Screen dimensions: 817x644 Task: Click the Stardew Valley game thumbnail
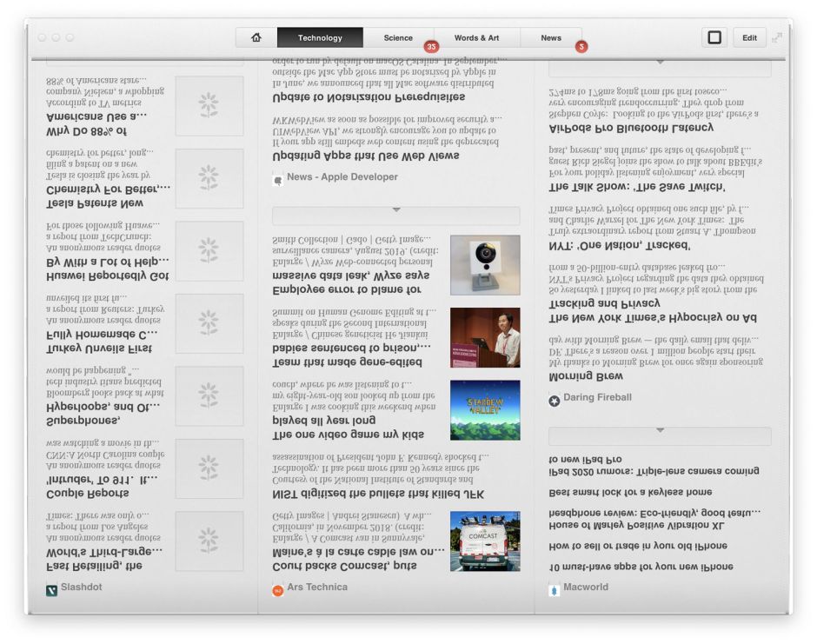tap(485, 409)
